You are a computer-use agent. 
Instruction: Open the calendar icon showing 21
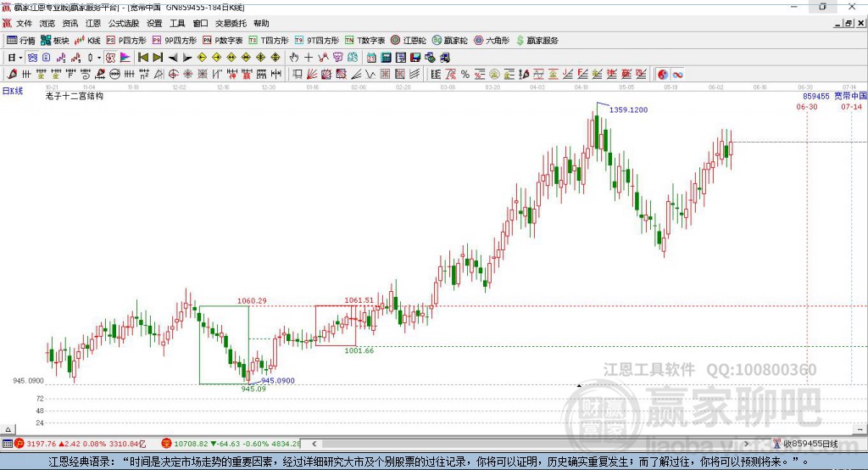pyautogui.click(x=371, y=58)
